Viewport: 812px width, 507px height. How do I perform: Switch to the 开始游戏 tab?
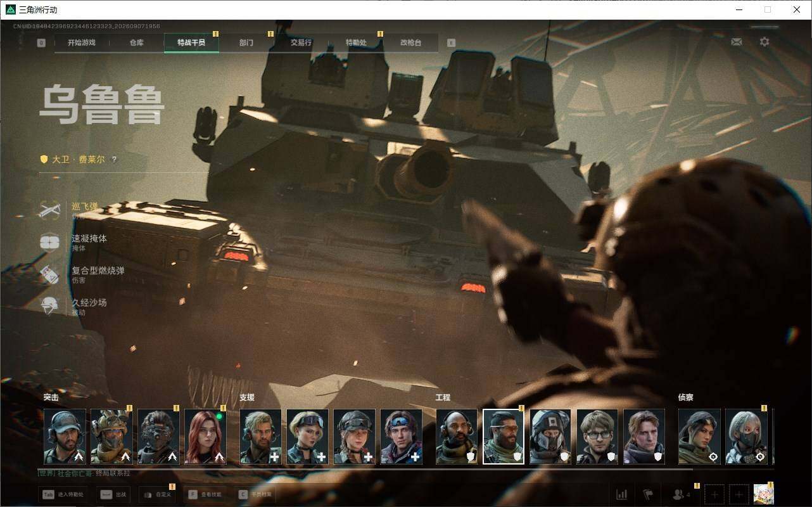(82, 43)
